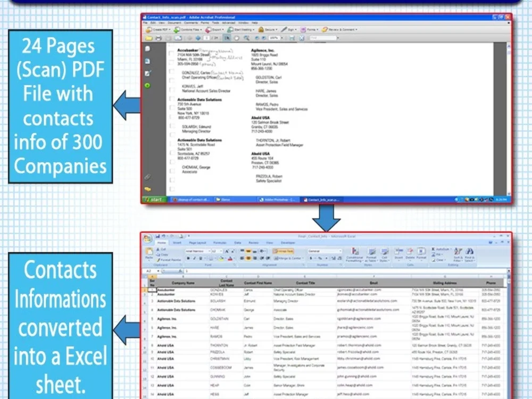The height and width of the screenshot is (399, 532).
Task: Open the Attachments paperclip panel in Acrobat
Action: pyautogui.click(x=147, y=177)
